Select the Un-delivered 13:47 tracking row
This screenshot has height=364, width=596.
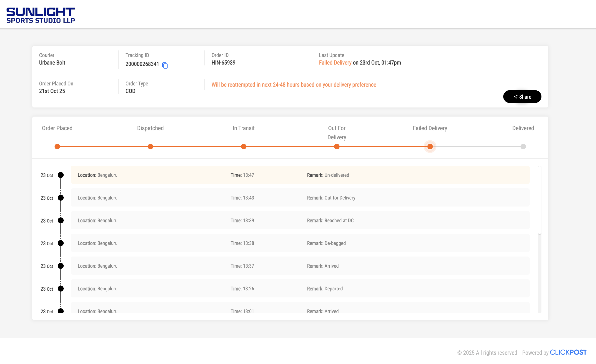[300, 175]
